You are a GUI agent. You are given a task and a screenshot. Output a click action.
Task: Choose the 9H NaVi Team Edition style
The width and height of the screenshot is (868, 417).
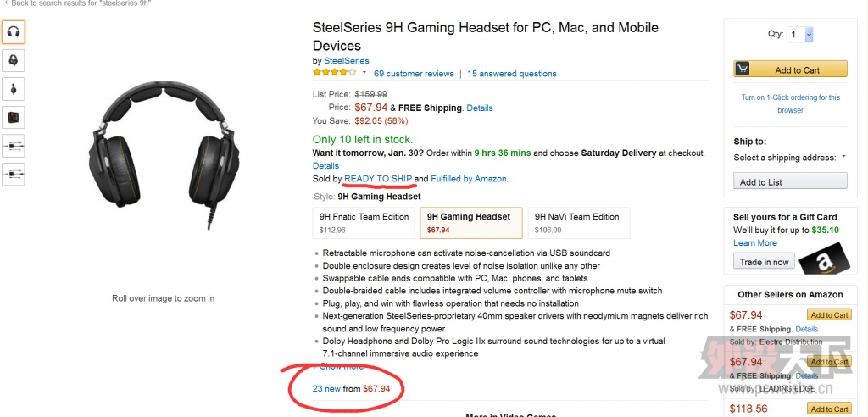click(x=577, y=223)
